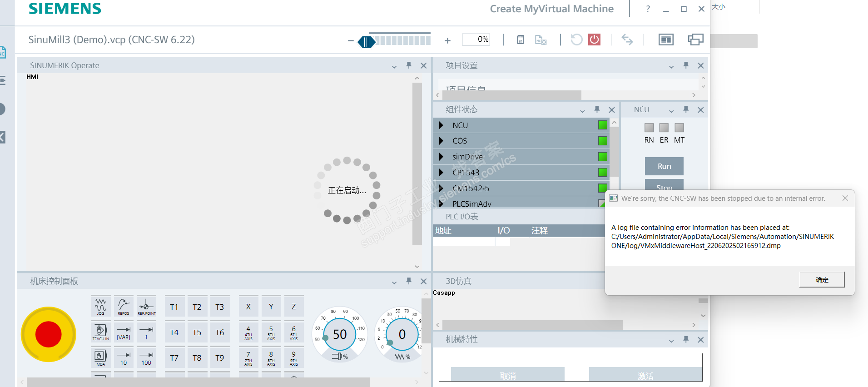Decrease simulation speed with the minus icon

click(x=351, y=40)
